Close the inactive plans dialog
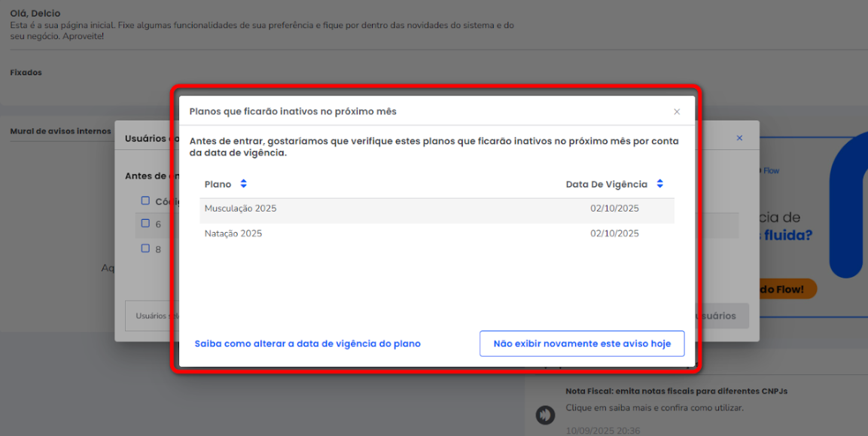868x436 pixels. [677, 111]
